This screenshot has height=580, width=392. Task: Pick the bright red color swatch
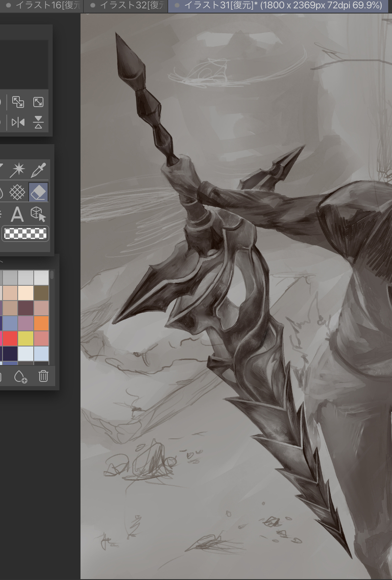(10, 338)
